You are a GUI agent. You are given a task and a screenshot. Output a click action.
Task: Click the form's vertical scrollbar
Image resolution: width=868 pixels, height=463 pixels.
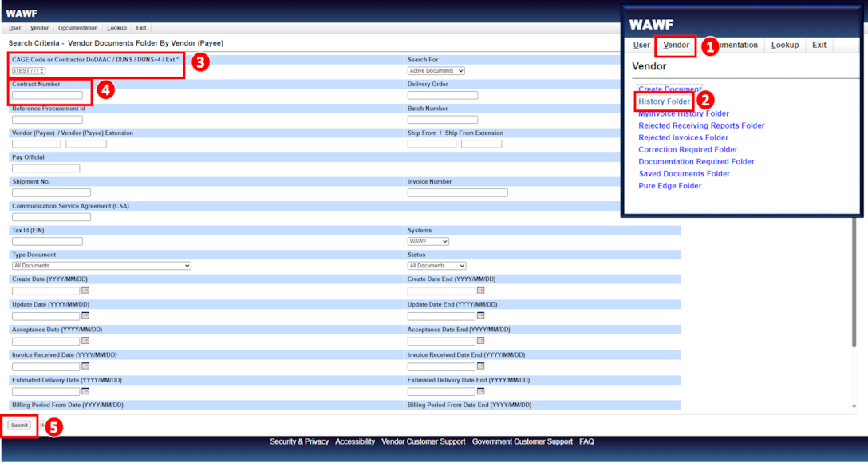click(x=854, y=283)
